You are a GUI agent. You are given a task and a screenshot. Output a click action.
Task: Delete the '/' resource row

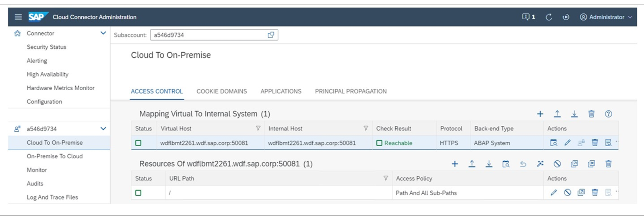(594, 193)
